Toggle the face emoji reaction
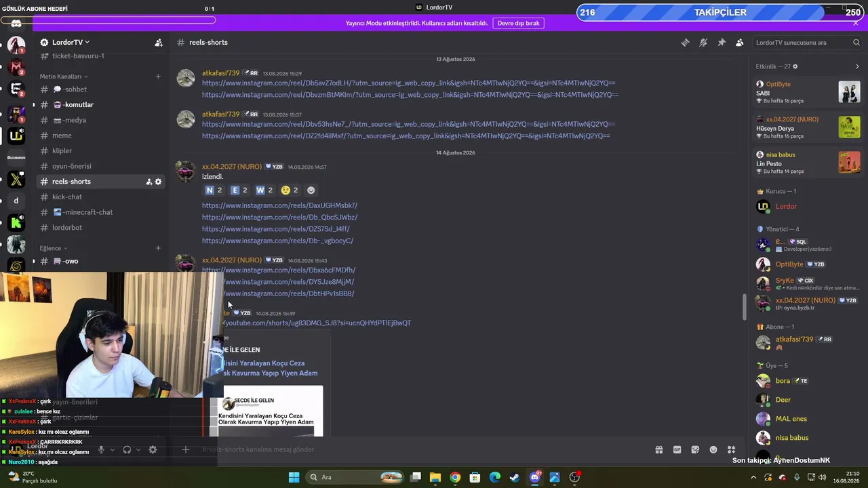The width and height of the screenshot is (868, 488). 290,190
